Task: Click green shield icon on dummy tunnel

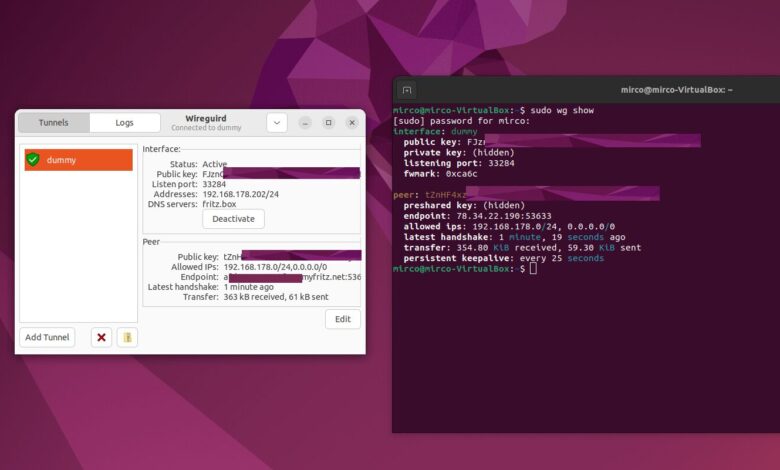Action: [x=33, y=160]
